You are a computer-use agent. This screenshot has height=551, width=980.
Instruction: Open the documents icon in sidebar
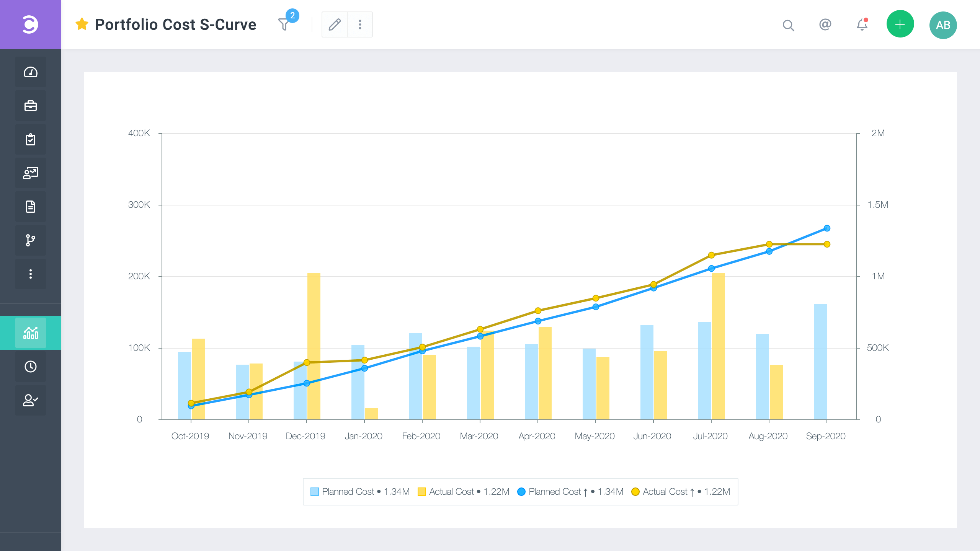click(31, 207)
